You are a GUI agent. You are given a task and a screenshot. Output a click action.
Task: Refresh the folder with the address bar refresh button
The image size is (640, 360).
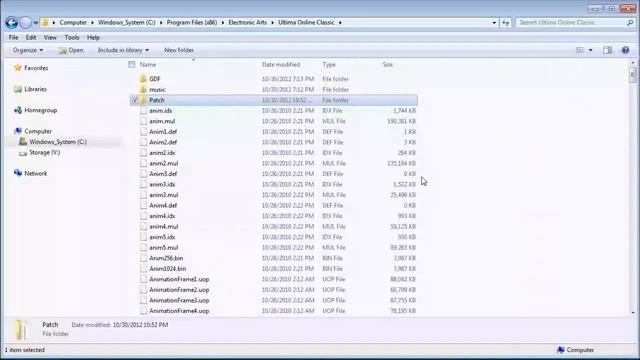[x=505, y=23]
